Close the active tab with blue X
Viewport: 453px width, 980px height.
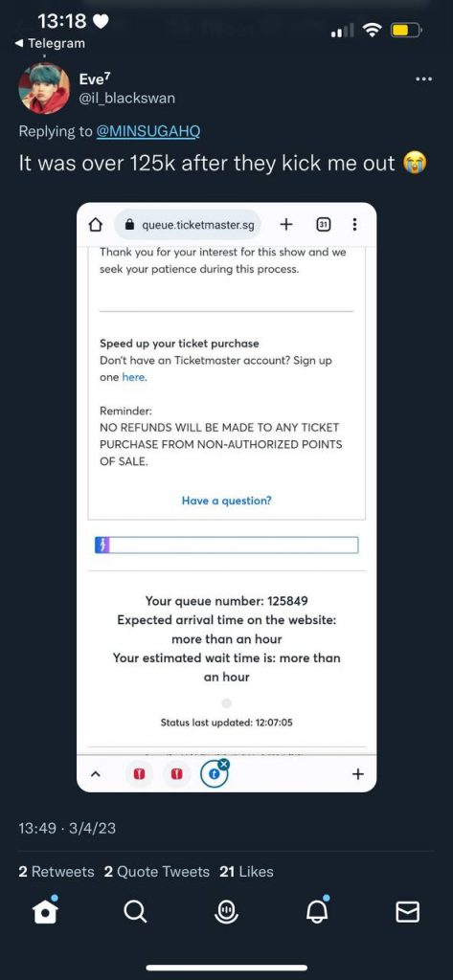click(225, 763)
